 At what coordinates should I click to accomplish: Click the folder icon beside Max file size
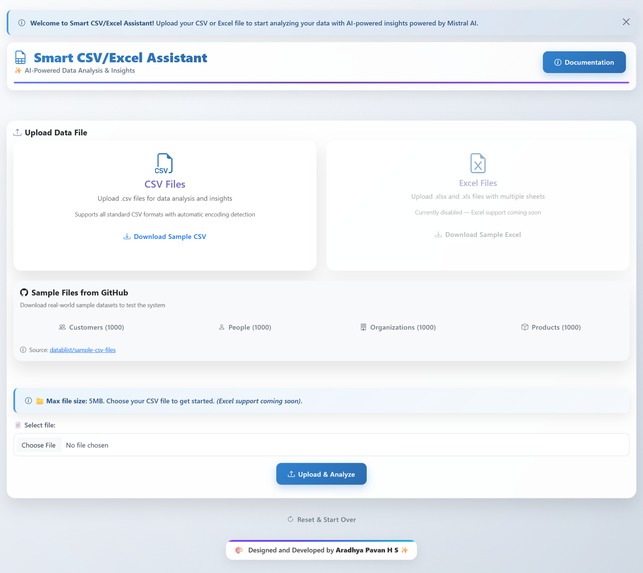pos(40,401)
